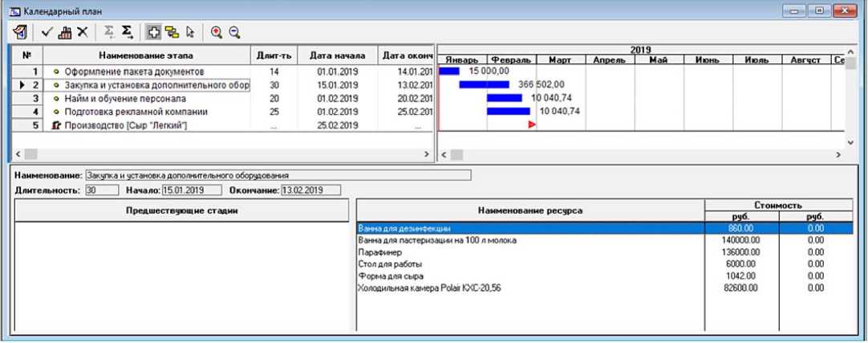Click right scroll arrow of stages table
This screenshot has height=343, width=868.
(427, 154)
